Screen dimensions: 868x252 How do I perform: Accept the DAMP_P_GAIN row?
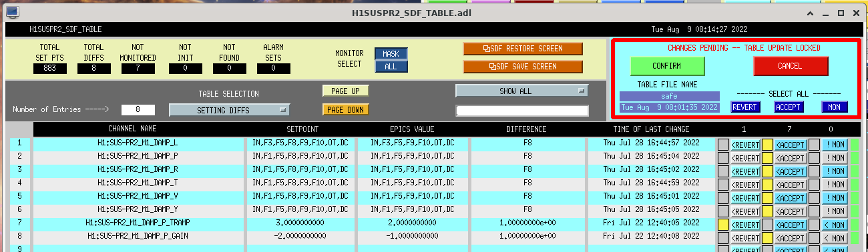(791, 239)
